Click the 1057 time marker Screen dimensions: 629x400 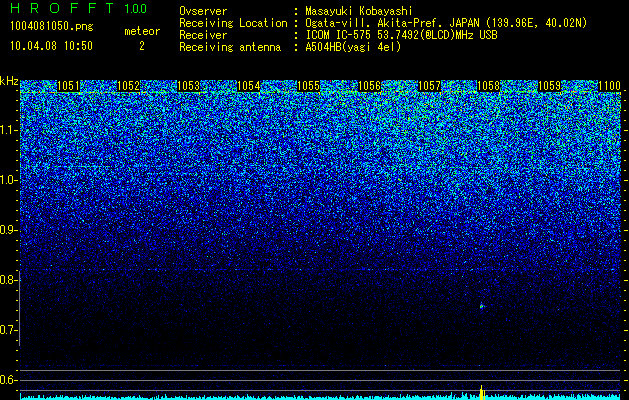[x=429, y=86]
